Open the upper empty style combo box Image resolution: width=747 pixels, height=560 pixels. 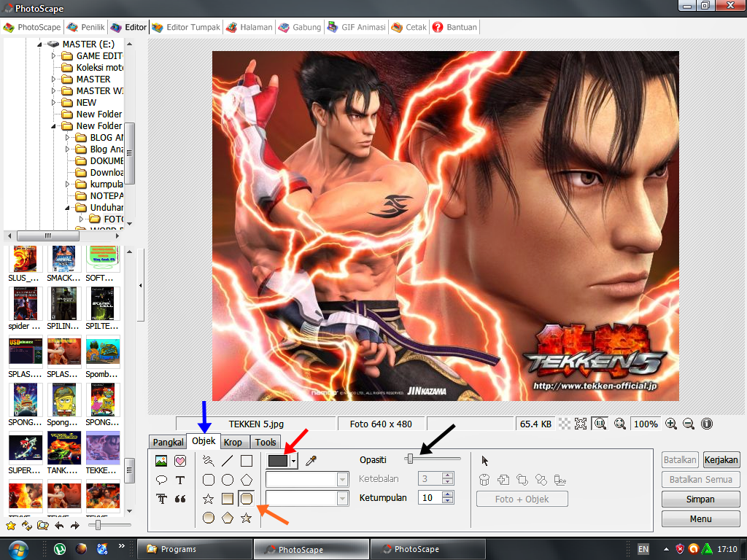(307, 480)
